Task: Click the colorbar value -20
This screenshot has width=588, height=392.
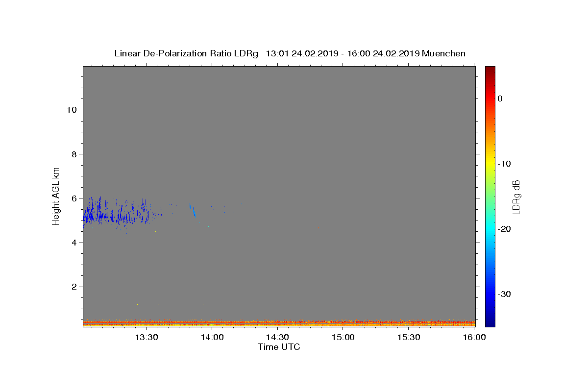Action: tap(505, 229)
